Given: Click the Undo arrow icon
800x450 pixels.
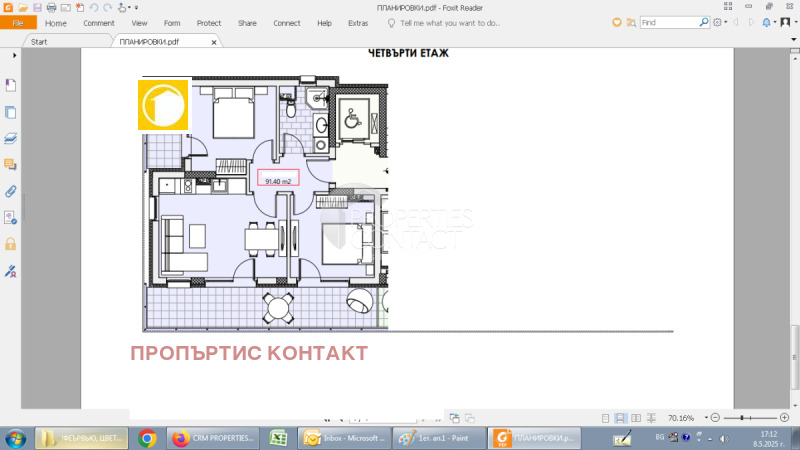Looking at the screenshot, I should [x=94, y=8].
